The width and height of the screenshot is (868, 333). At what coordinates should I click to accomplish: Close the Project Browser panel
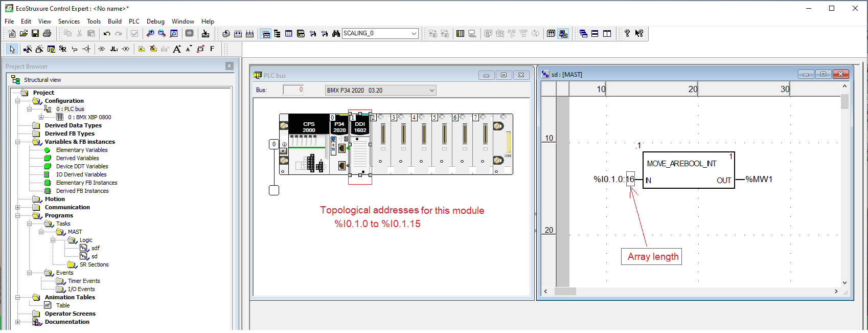pyautogui.click(x=230, y=66)
